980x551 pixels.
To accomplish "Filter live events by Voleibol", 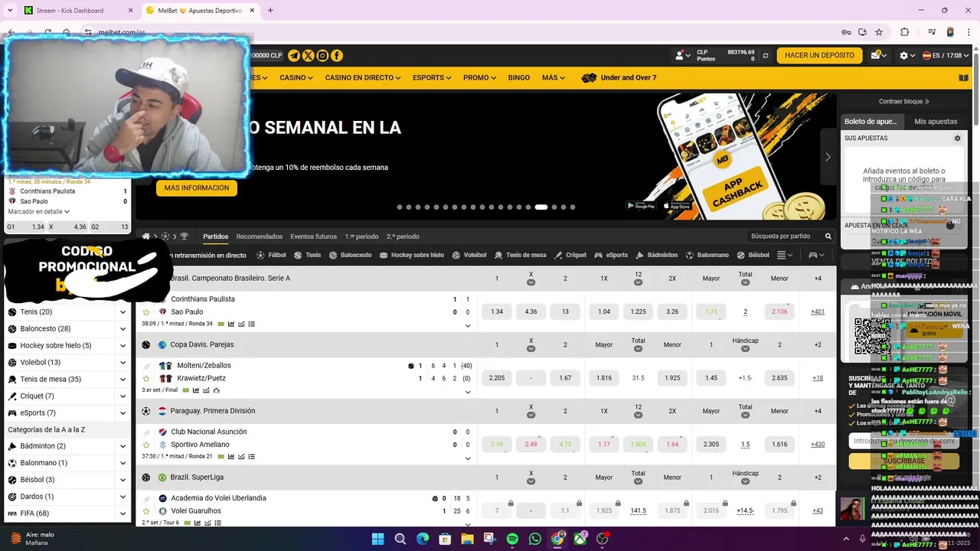I will pos(469,255).
